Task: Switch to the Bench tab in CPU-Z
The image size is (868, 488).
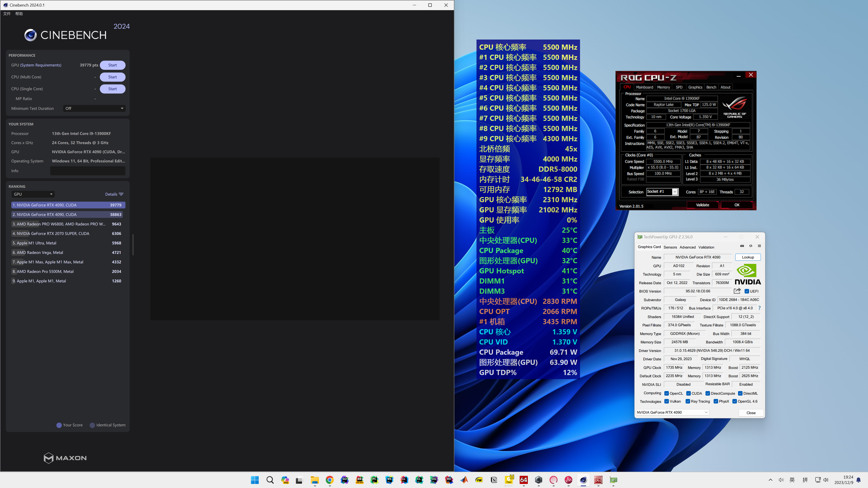Action: (711, 87)
